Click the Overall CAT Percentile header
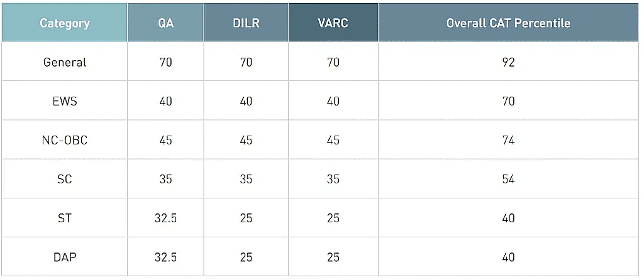644x280 pixels. point(508,24)
